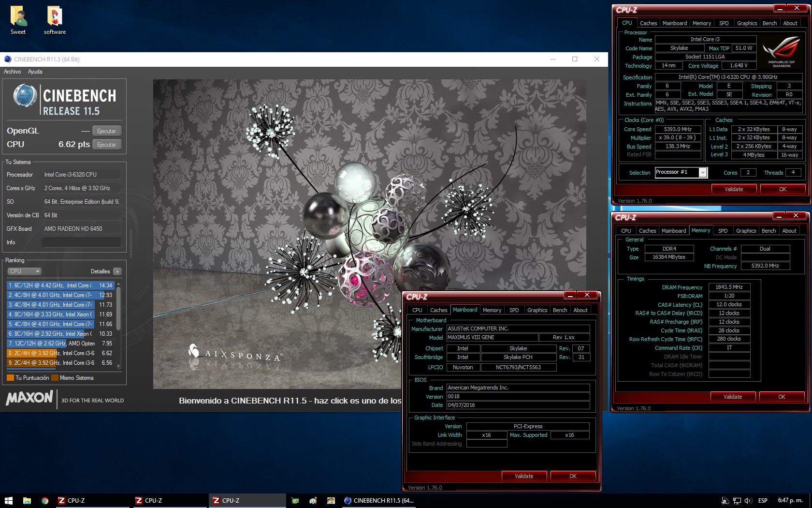Click the Cinebench globe logo icon
Screen dimensions: 812x508
(x=25, y=95)
